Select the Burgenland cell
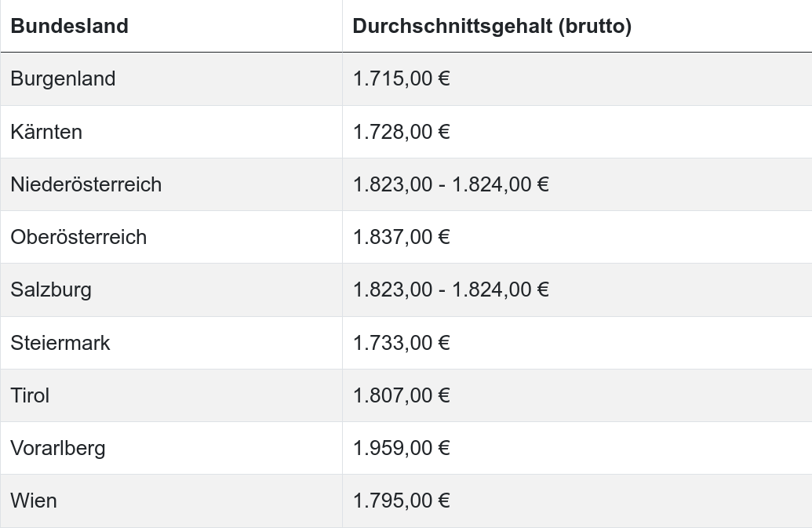The height and width of the screenshot is (528, 812). (63, 78)
